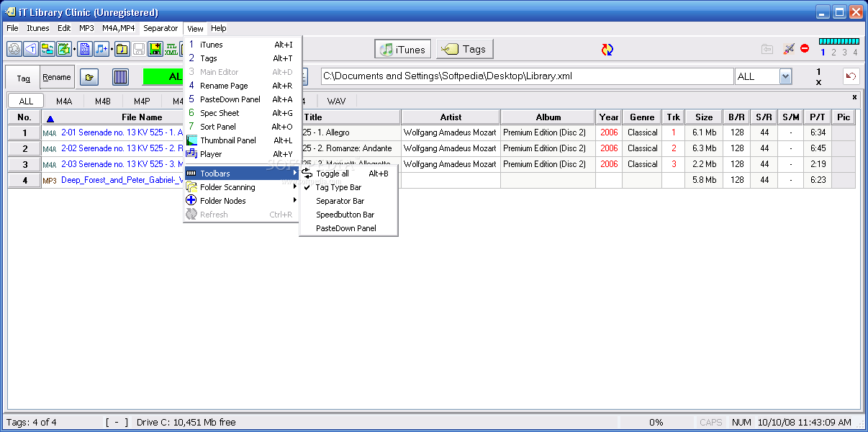Click the green floppy save-as toolbar icon
This screenshot has height=432, width=868.
155,49
